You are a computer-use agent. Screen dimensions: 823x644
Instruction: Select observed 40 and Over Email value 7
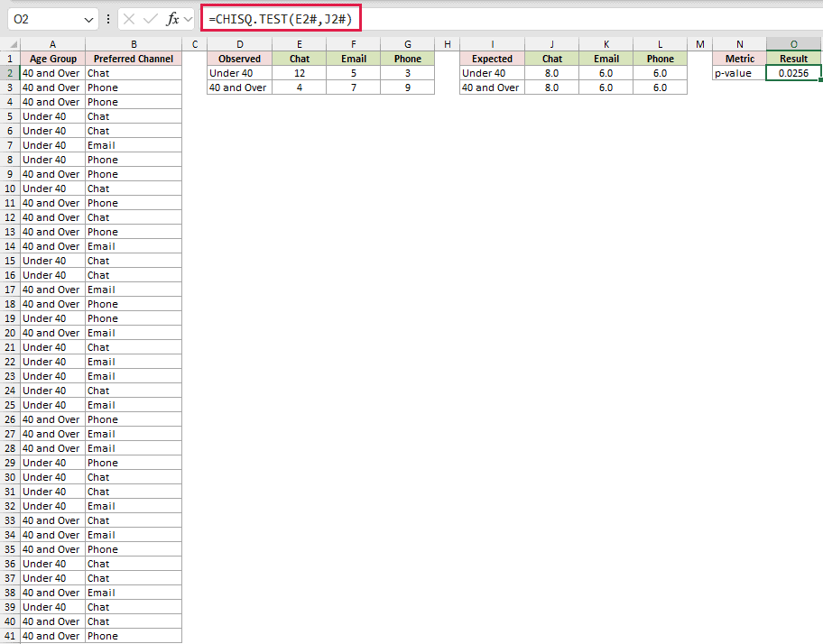point(353,87)
